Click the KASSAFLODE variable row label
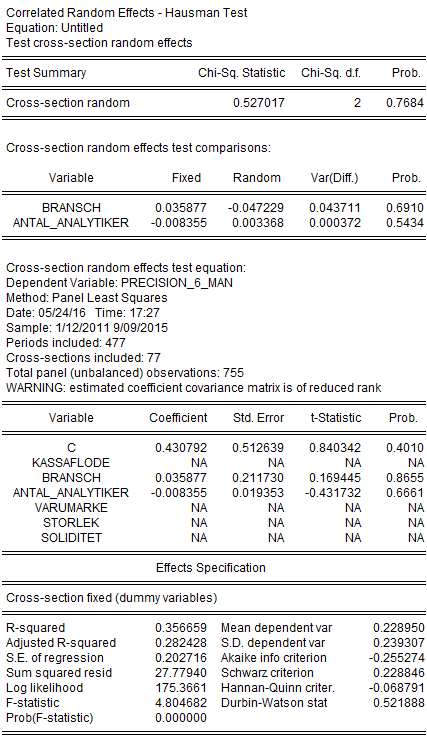The width and height of the screenshot is (427, 738). [71, 463]
